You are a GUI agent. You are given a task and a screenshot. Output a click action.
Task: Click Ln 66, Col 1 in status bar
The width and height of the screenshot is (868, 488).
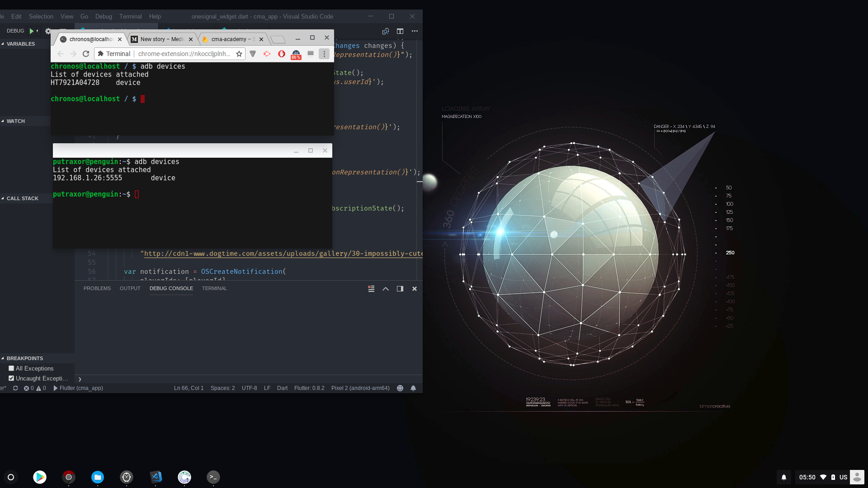click(189, 388)
